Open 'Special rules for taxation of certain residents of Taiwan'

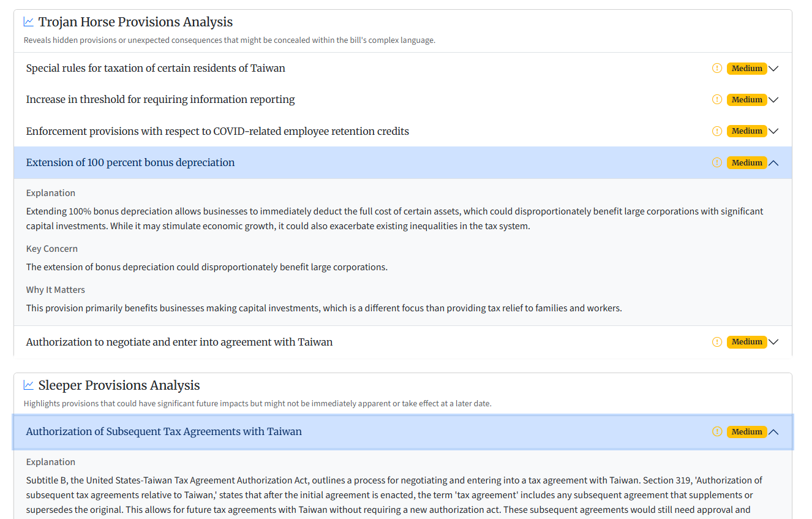[156, 68]
